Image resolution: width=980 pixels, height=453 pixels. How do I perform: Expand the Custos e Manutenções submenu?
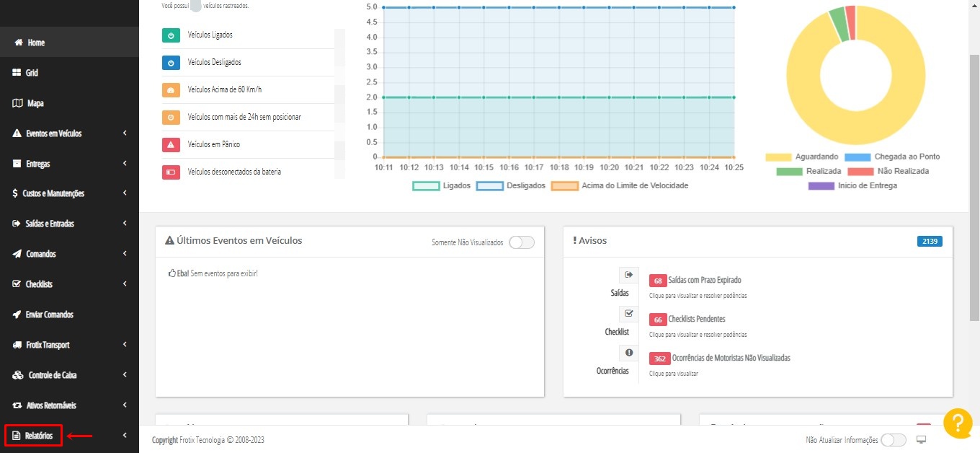[x=69, y=193]
